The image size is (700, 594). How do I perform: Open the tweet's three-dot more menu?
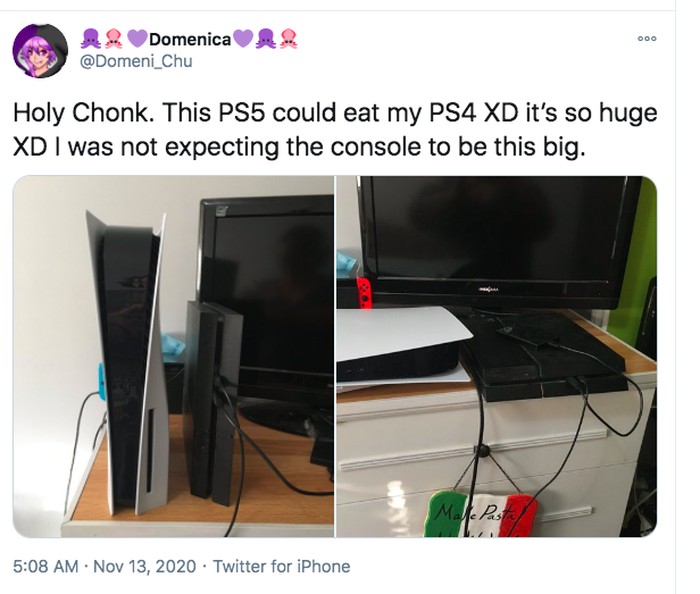647,39
